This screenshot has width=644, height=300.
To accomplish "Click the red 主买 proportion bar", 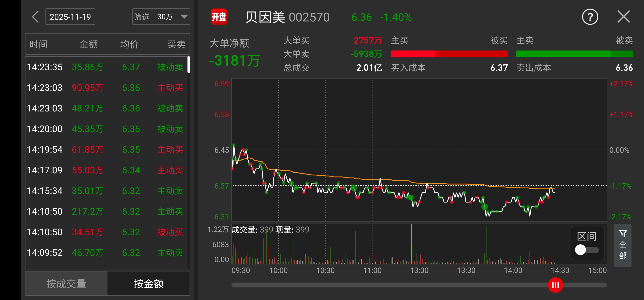I will pyautogui.click(x=413, y=54).
